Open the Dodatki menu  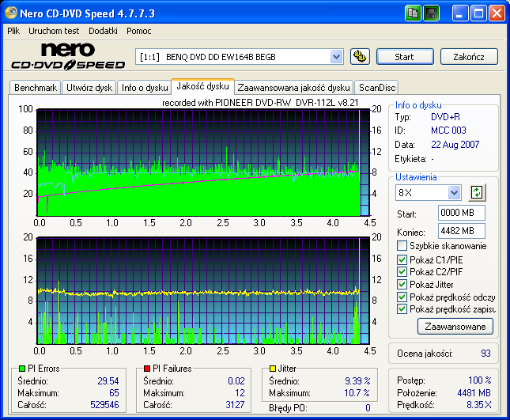(103, 30)
